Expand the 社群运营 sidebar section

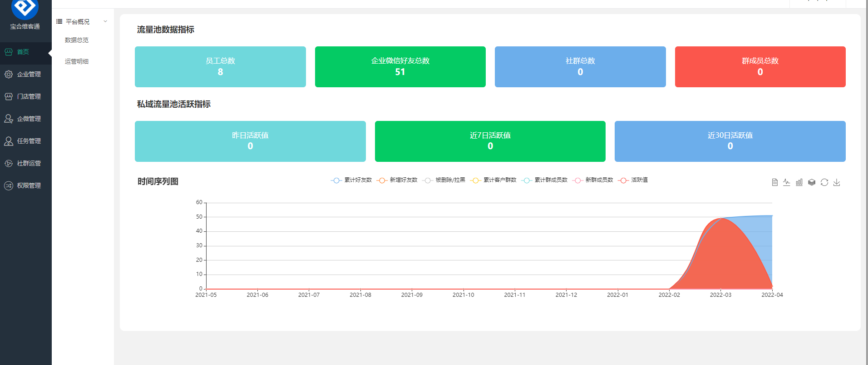29,163
